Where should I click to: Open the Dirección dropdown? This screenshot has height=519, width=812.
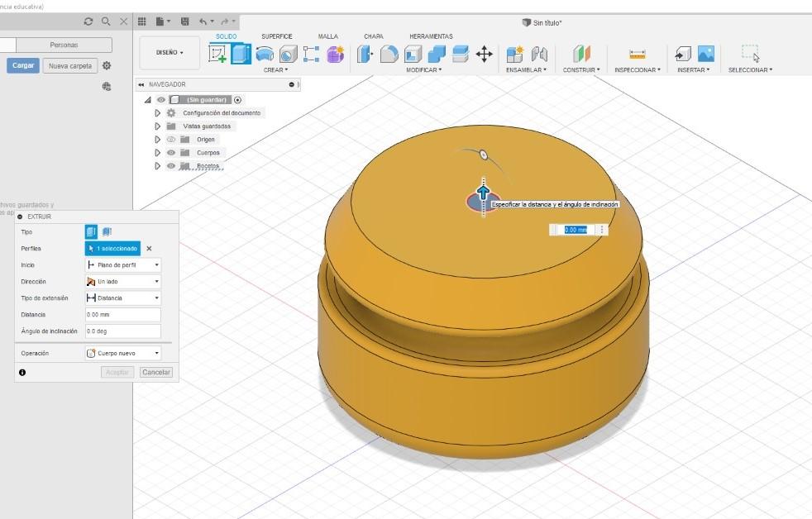[x=123, y=282]
